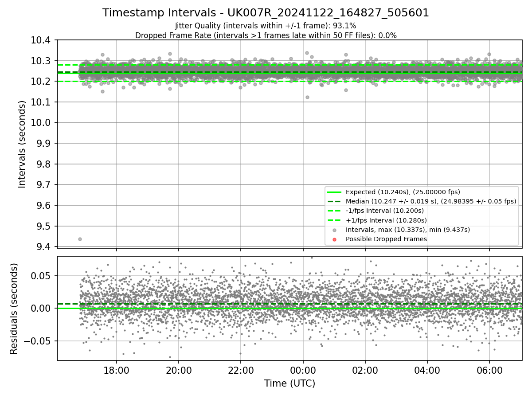
Task: Click the red 'Possible Dropped Frames' legend marker
Action: click(334, 239)
